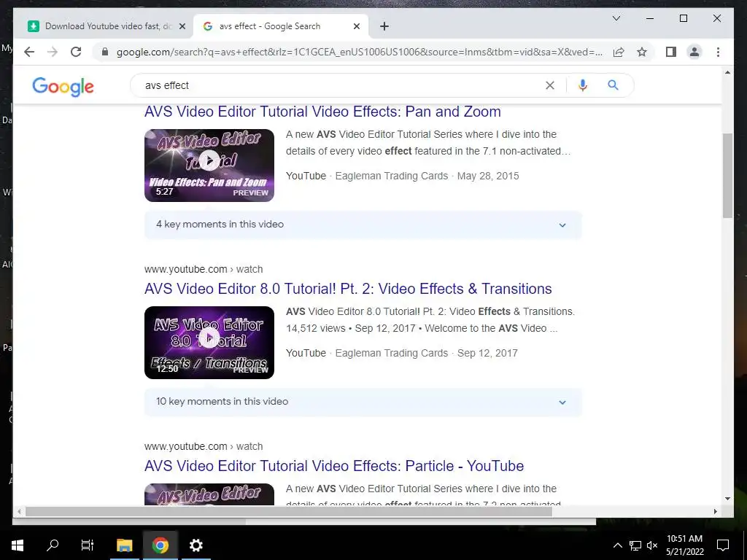Viewport: 747px width, 560px height.
Task: Open the tab search dropdown arrow
Action: (x=616, y=18)
